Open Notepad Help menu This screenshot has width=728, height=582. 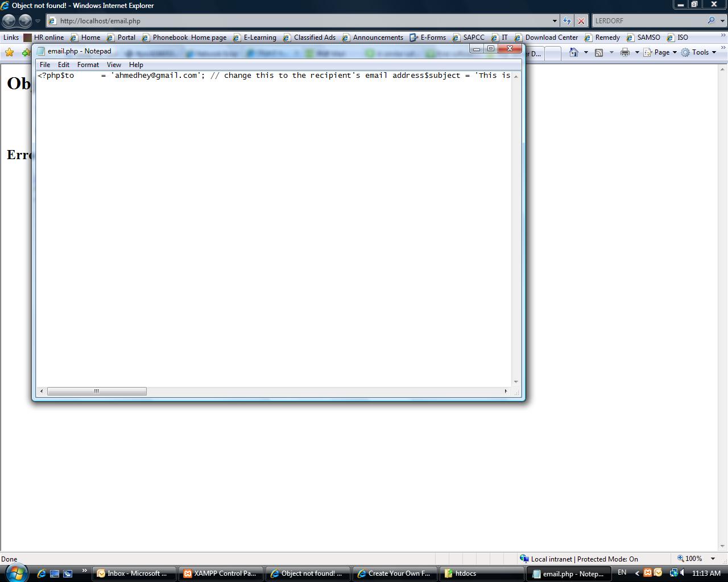[136, 65]
